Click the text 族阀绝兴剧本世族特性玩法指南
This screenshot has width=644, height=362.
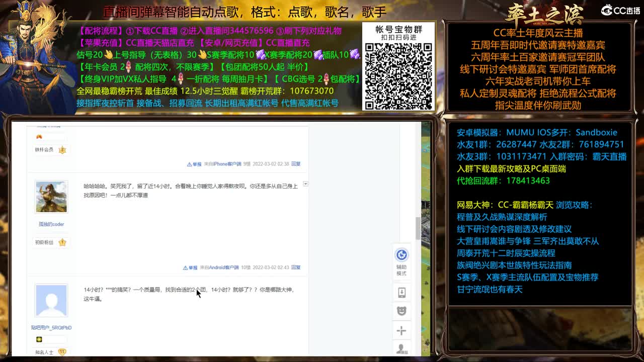(x=514, y=265)
